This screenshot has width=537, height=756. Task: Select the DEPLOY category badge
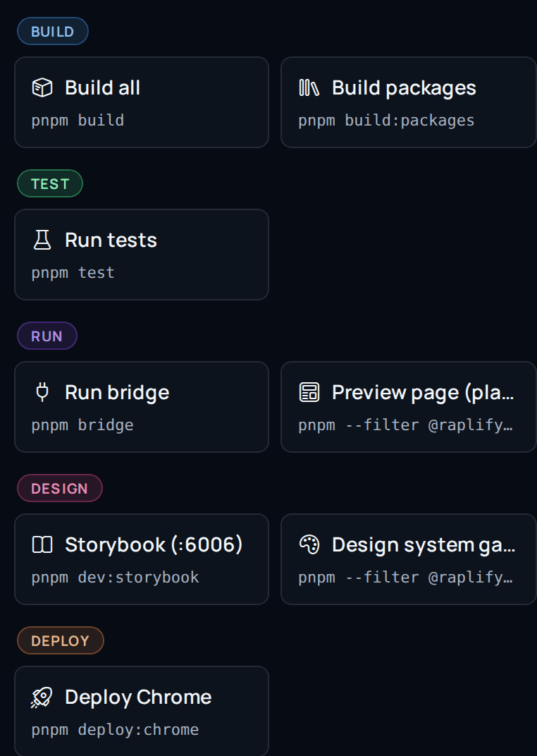click(x=60, y=641)
